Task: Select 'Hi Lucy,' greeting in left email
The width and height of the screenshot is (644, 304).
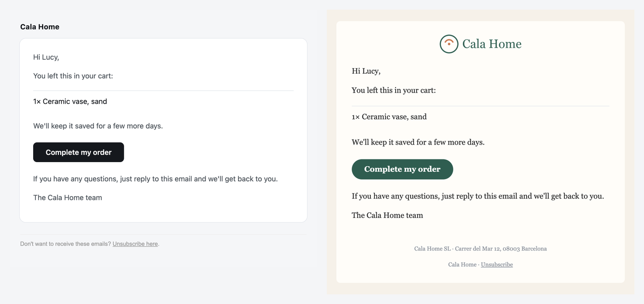Action: 46,57
